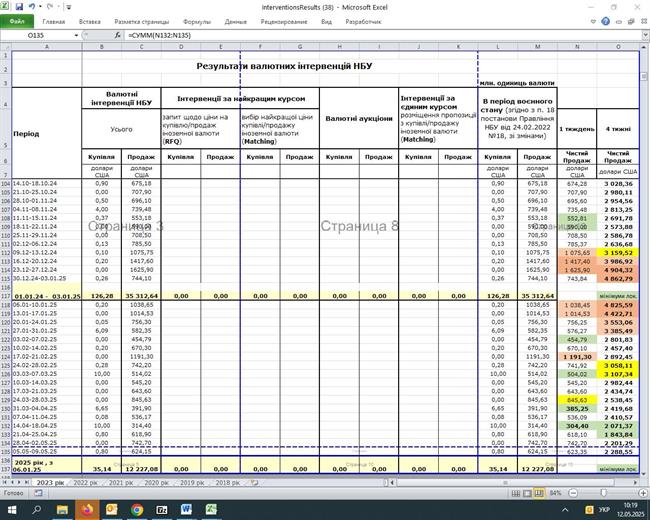This screenshot has width=650, height=520.
Task: Open 7-Zip from the taskbar
Action: click(162, 510)
